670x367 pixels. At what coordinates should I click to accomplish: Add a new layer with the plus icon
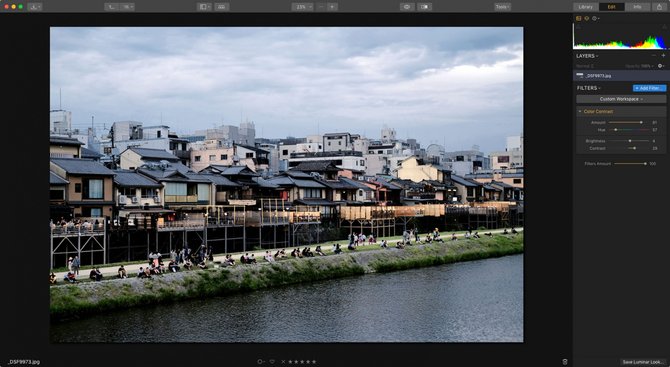click(x=664, y=56)
